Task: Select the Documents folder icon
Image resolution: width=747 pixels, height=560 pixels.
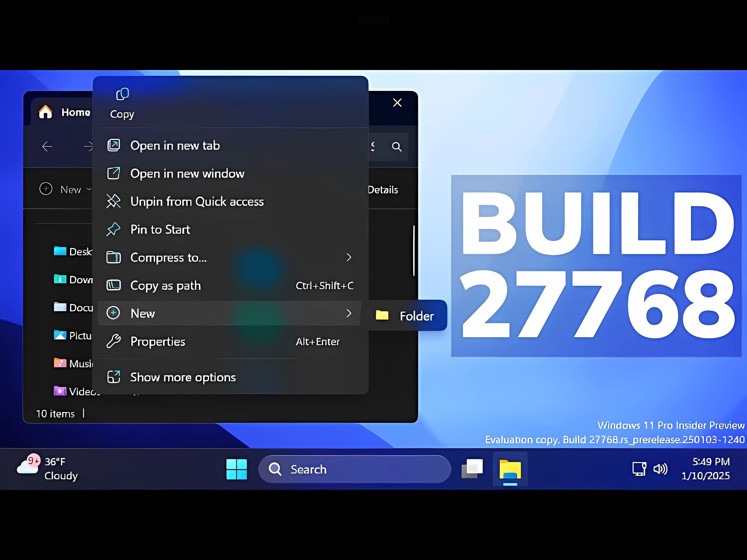Action: pyautogui.click(x=60, y=307)
